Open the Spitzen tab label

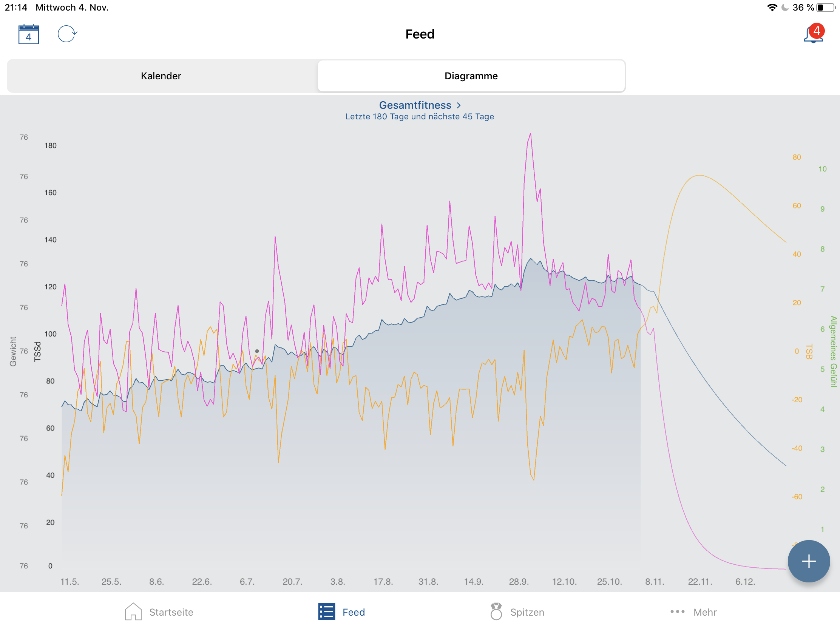(527, 612)
